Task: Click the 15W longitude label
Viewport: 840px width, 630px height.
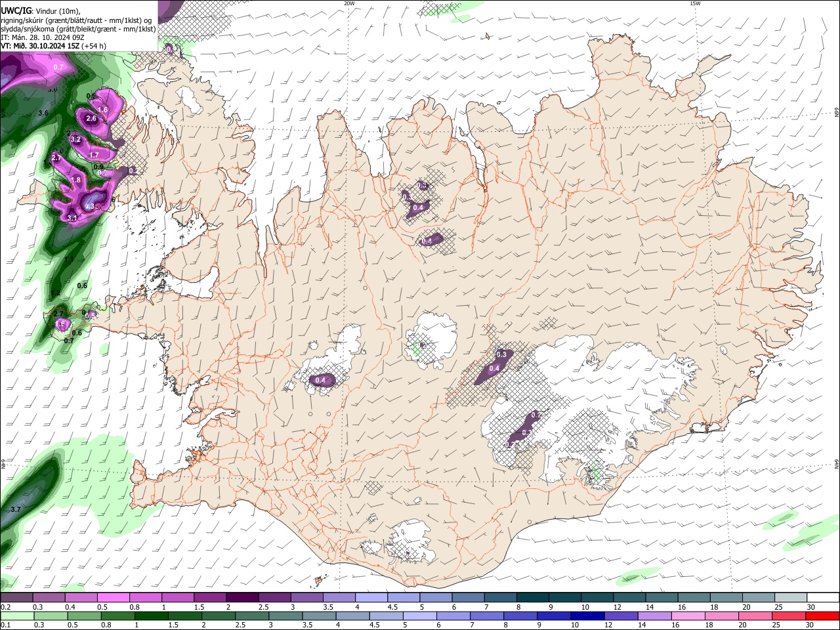Action: [695, 3]
